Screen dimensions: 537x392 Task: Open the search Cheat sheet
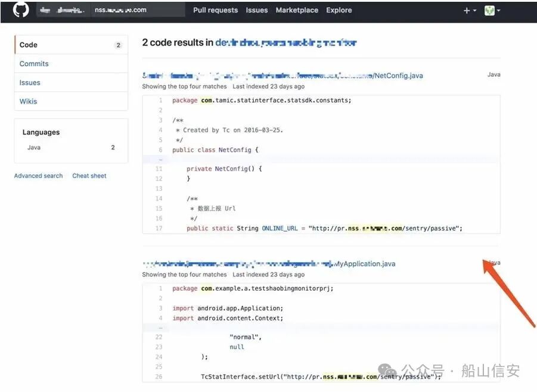point(89,176)
